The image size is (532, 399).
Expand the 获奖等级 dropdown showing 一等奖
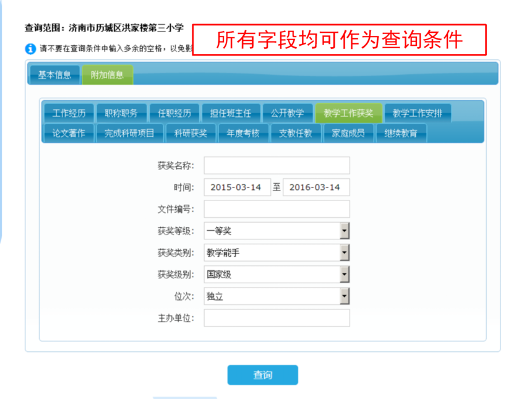coord(344,230)
